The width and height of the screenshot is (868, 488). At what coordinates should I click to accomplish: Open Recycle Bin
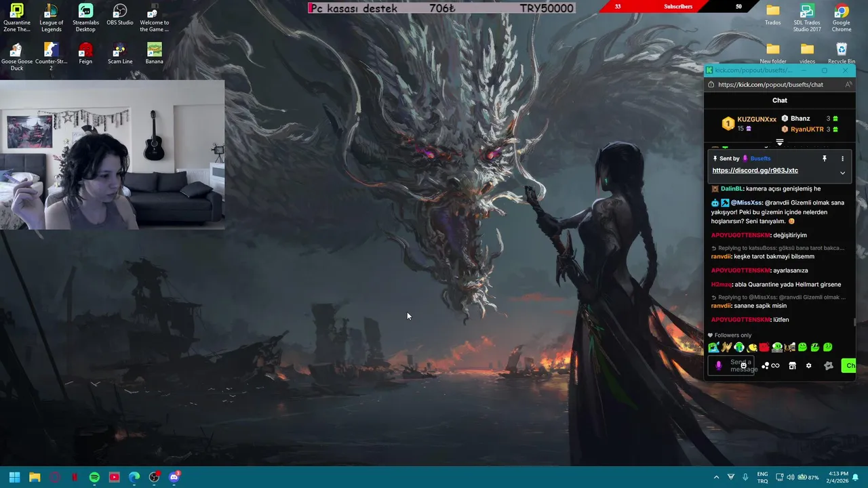842,54
